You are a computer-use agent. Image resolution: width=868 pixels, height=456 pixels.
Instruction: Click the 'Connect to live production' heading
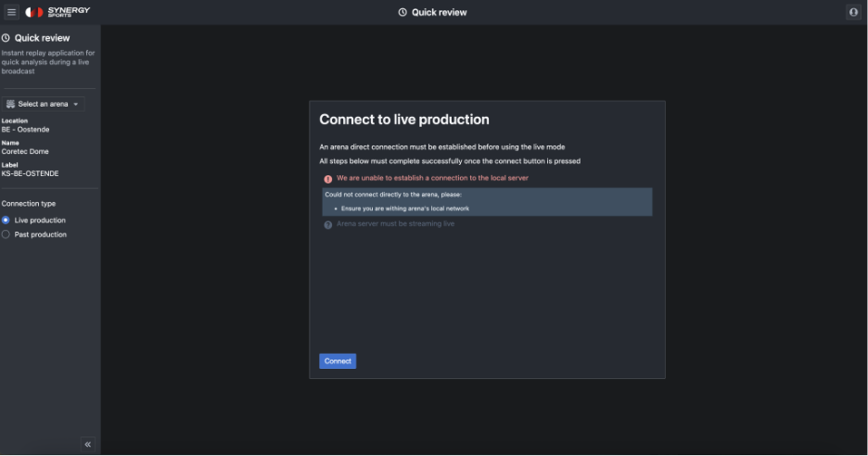pyautogui.click(x=404, y=120)
